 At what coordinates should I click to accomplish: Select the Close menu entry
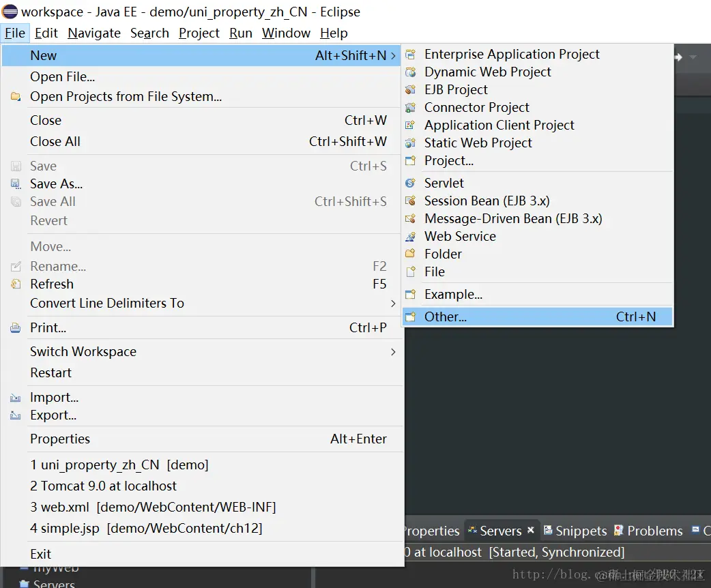coord(202,120)
